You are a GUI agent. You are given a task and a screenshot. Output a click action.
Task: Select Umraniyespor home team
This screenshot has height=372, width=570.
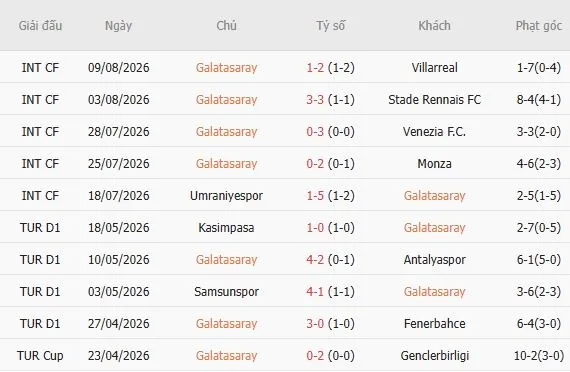click(x=226, y=196)
